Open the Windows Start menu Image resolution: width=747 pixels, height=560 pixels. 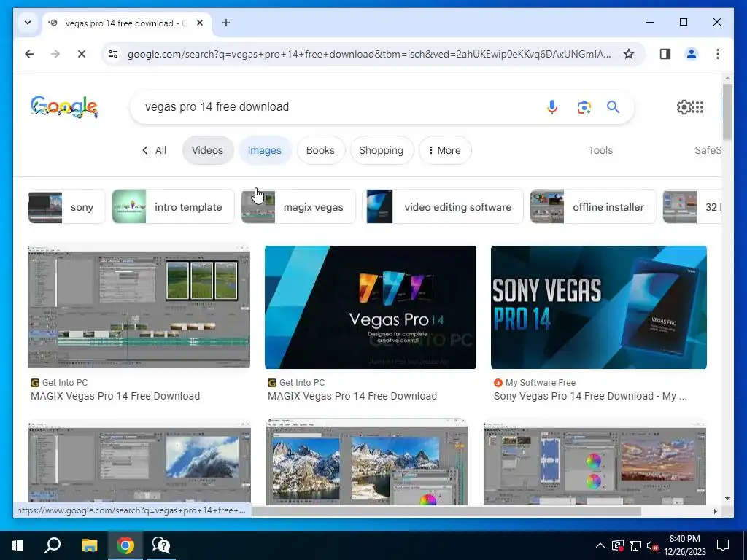click(18, 545)
